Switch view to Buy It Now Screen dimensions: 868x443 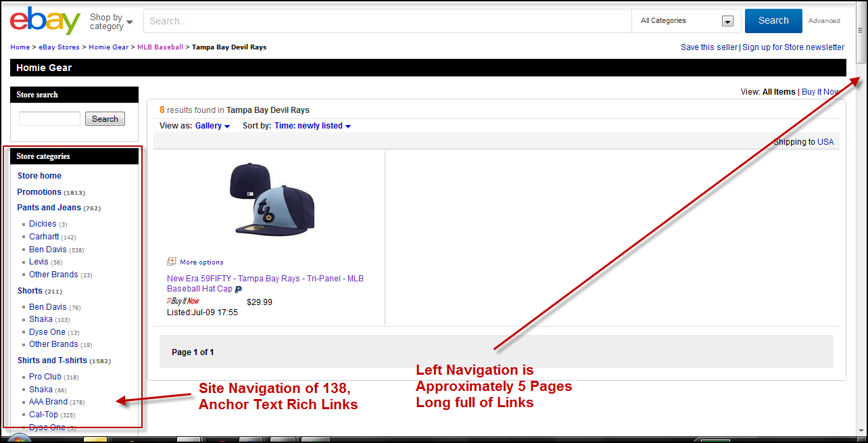[820, 92]
